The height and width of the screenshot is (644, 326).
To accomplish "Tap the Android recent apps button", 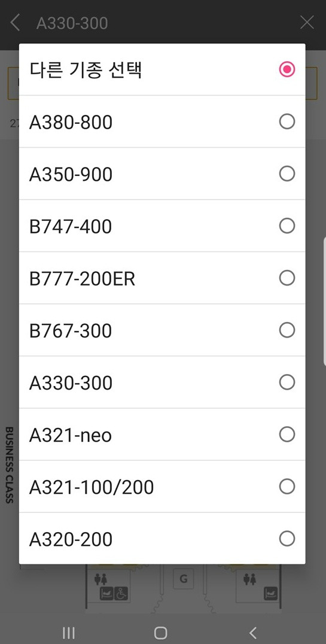I will coord(69,633).
